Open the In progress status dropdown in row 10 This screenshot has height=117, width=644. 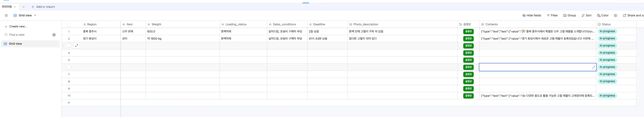607,96
